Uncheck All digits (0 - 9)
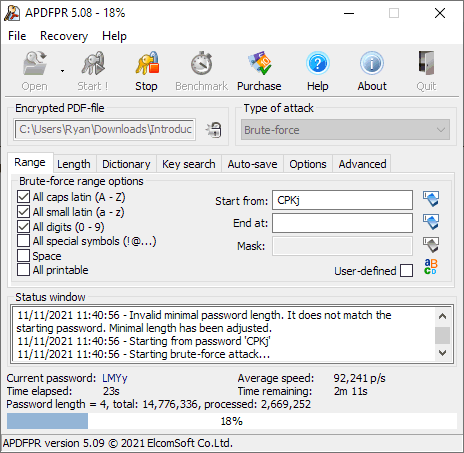Viewport: 464px width, 453px height. point(23,227)
